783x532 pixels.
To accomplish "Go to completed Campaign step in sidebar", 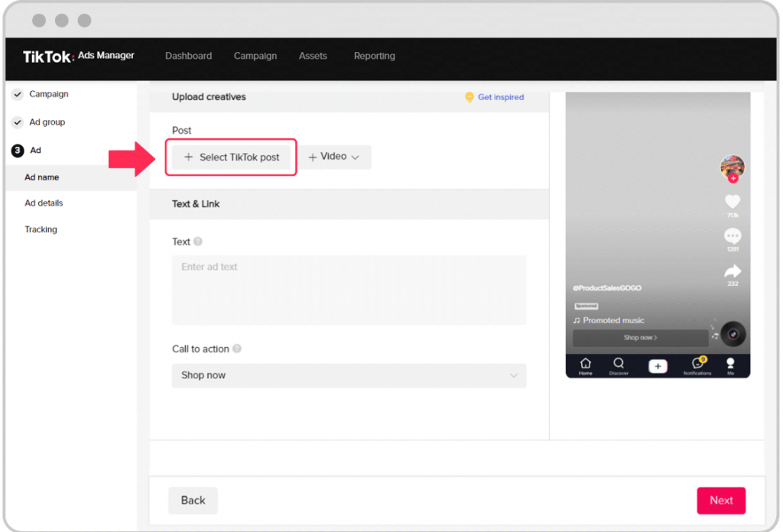I will 48,94.
